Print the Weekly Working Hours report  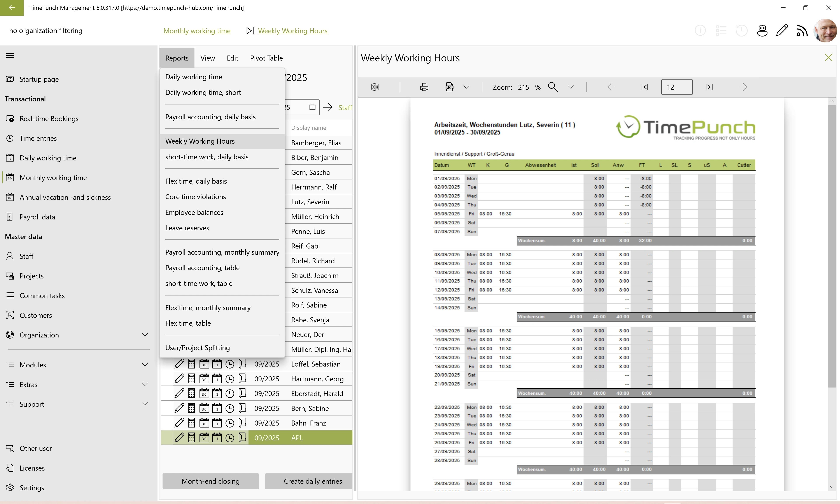[x=424, y=87]
